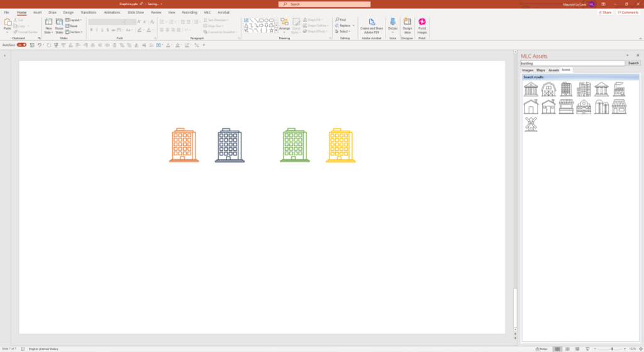This screenshot has width=644, height=352.
Task: Click the Share button
Action: click(x=604, y=13)
